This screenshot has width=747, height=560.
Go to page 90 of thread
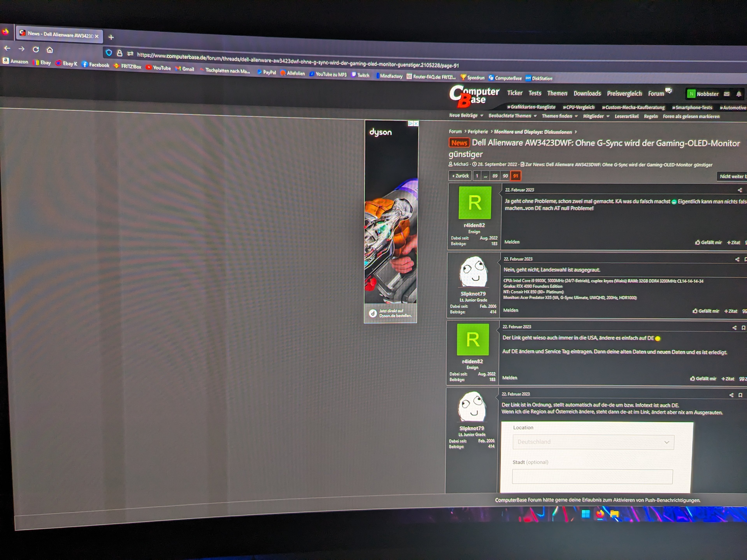point(505,176)
